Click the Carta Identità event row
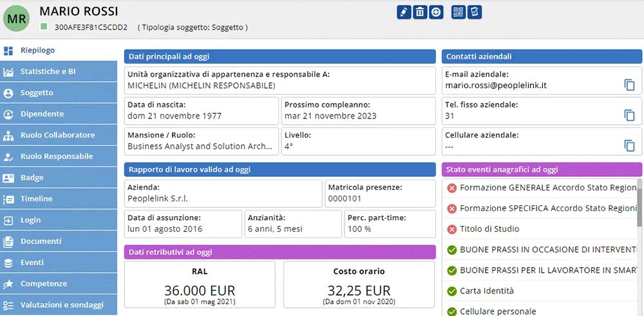Screen dimensions: 644x316 click(540, 291)
